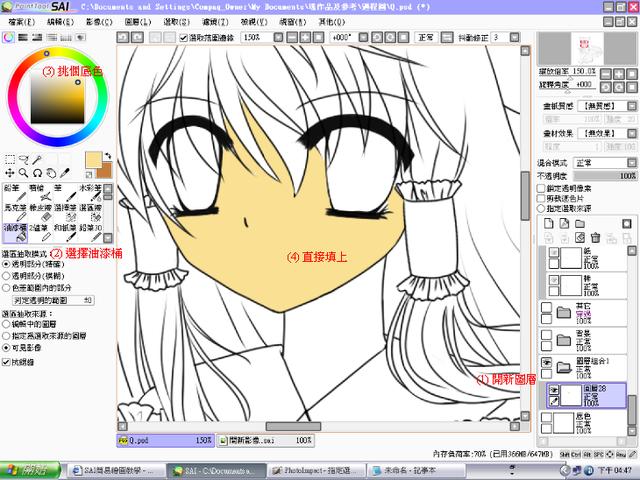The image size is (640, 480).
Task: Select 可見影像 as selection source
Action: (x=6, y=348)
